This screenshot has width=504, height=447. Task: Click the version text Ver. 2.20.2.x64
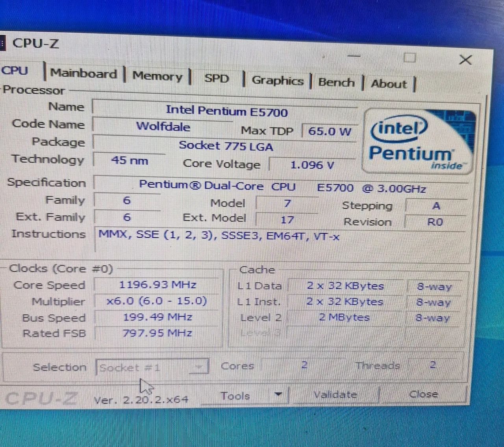(x=141, y=400)
